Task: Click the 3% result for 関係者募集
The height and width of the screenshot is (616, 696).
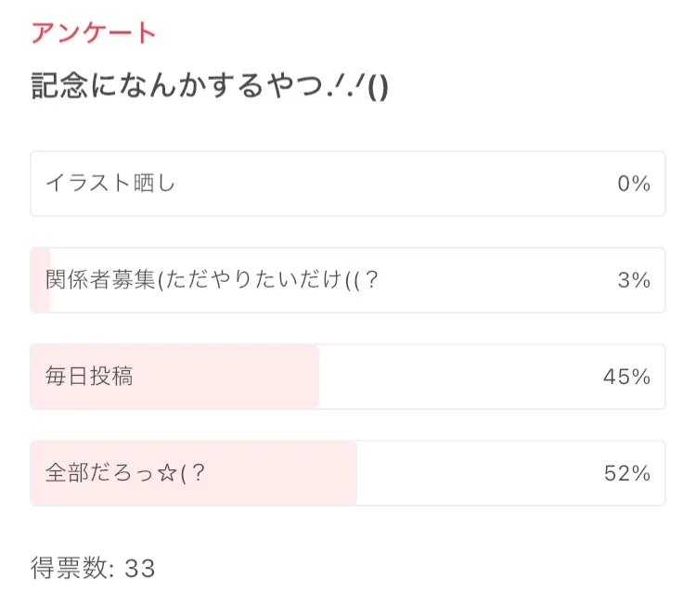Action: pyautogui.click(x=634, y=280)
